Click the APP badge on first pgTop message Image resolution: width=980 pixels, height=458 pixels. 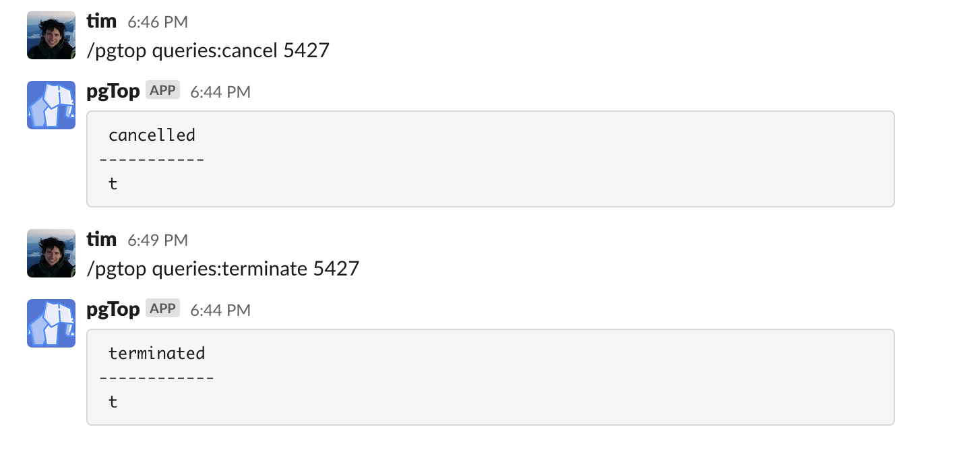pyautogui.click(x=162, y=90)
